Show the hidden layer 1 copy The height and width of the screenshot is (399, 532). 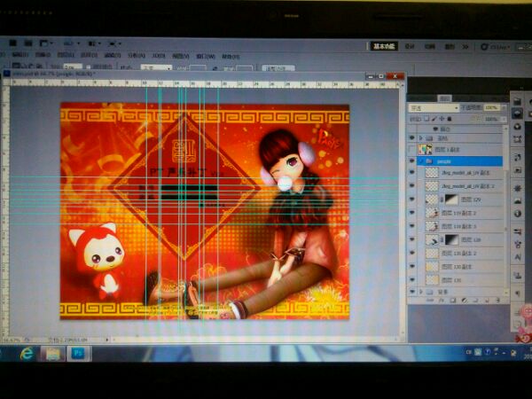pos(411,149)
